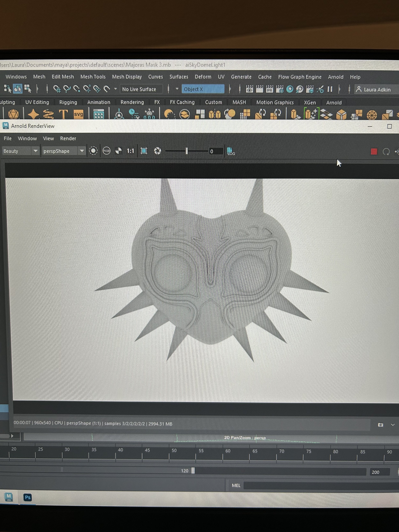Switch to the XGen shelf tab
The width and height of the screenshot is (399, 532).
(x=310, y=102)
